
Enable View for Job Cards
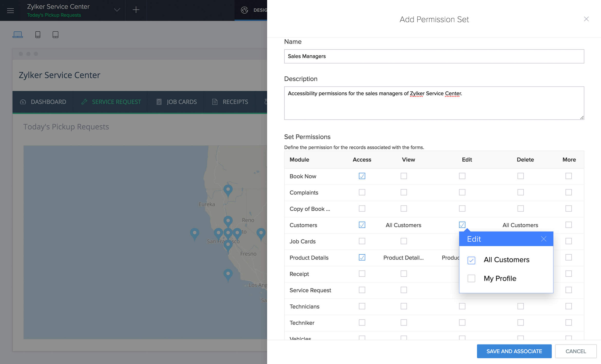(x=404, y=241)
